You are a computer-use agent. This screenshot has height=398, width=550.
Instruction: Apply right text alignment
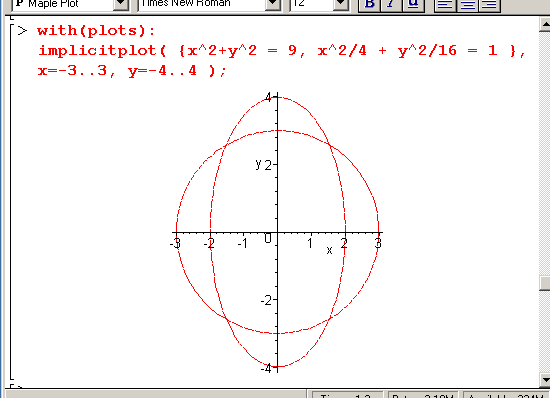[x=489, y=5]
